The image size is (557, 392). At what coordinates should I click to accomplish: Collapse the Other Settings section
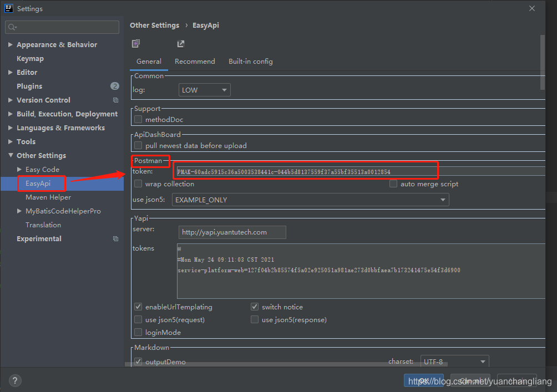coord(11,155)
